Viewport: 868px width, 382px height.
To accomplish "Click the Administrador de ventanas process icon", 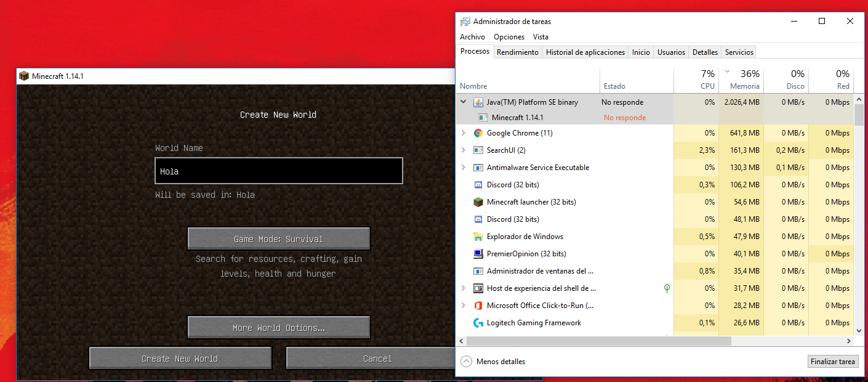I will (478, 271).
